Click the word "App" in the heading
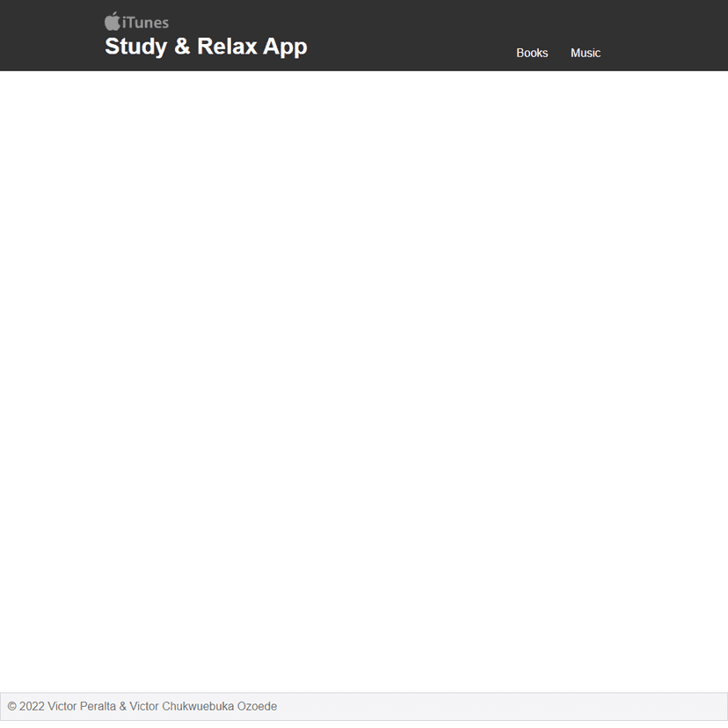The height and width of the screenshot is (728, 728). pos(285,47)
